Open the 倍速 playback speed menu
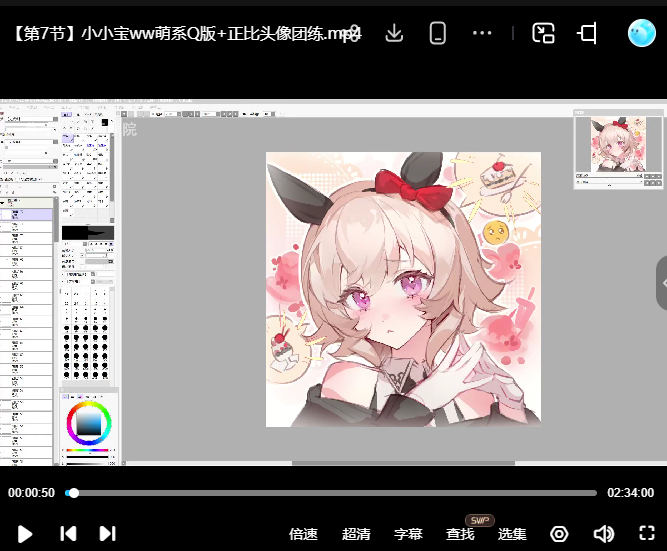This screenshot has width=667, height=551. pyautogui.click(x=303, y=534)
